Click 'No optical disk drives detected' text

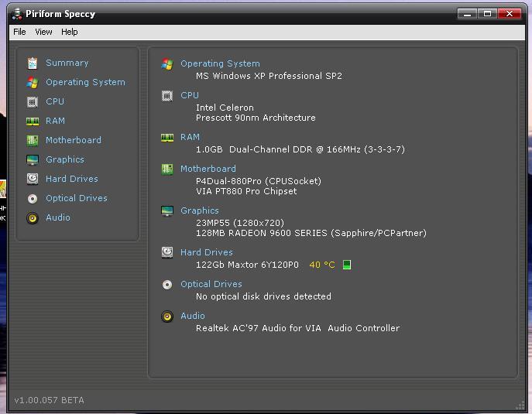(263, 296)
